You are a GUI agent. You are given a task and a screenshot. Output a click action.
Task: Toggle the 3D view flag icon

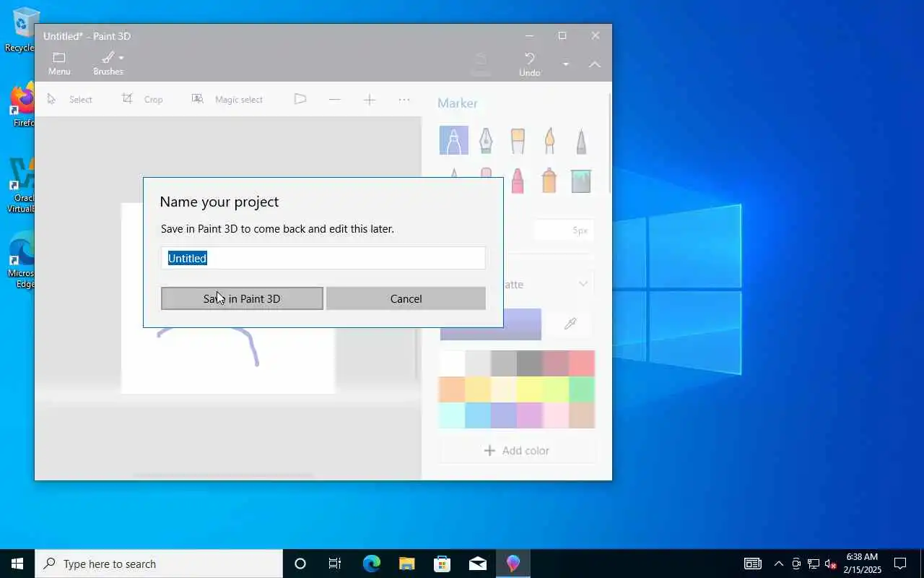coord(300,99)
